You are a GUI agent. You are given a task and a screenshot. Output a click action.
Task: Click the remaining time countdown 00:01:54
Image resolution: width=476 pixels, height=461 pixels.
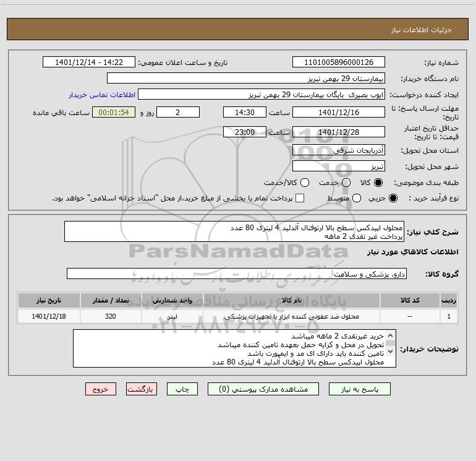click(114, 112)
